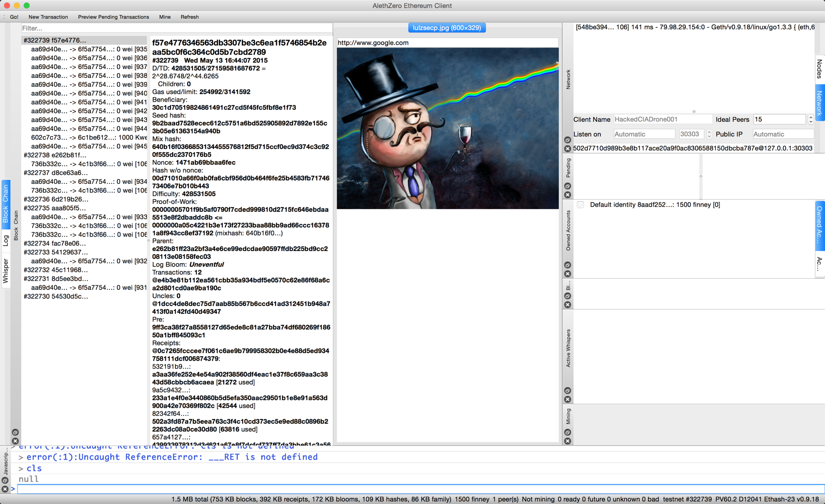Click the 'cls' console history line

click(x=34, y=468)
